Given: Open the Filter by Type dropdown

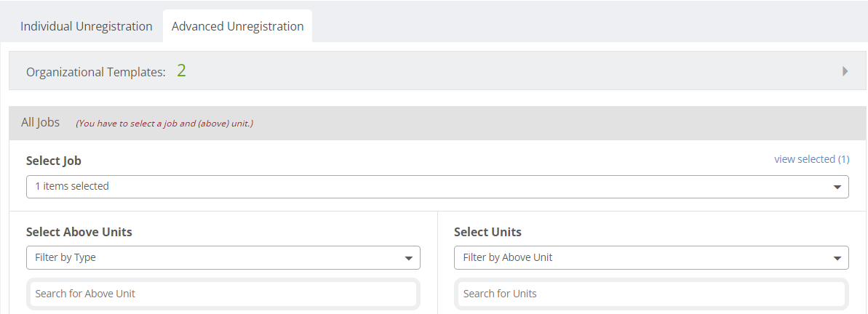Looking at the screenshot, I should pos(223,257).
